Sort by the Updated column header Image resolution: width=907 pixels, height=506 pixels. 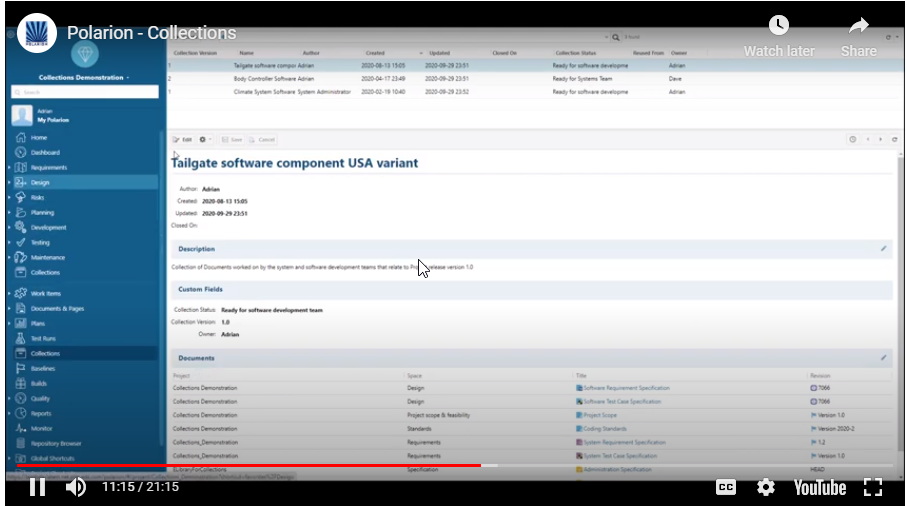[x=440, y=53]
